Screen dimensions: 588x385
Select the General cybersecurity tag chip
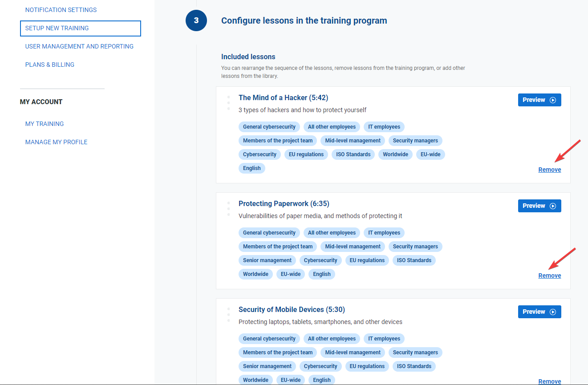[x=269, y=126]
